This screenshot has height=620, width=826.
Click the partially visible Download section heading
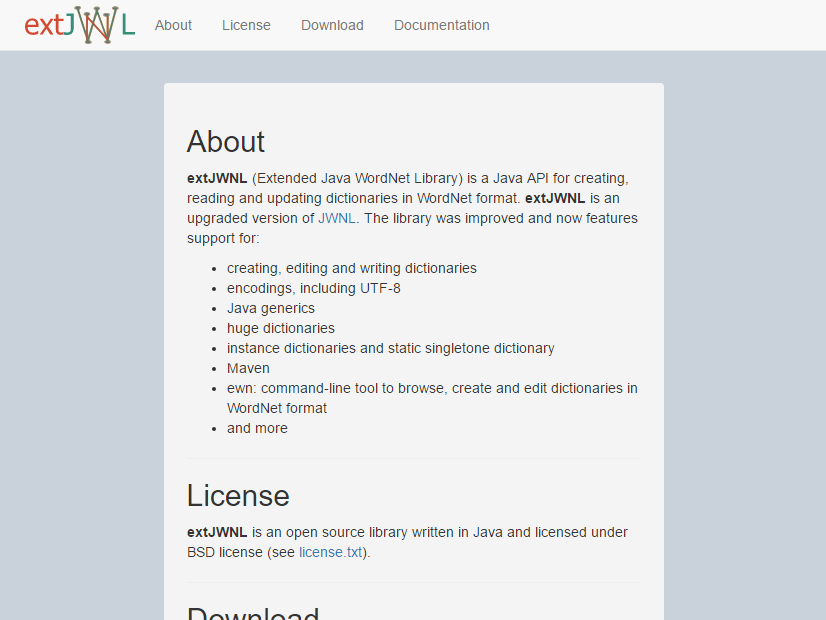pos(253,612)
